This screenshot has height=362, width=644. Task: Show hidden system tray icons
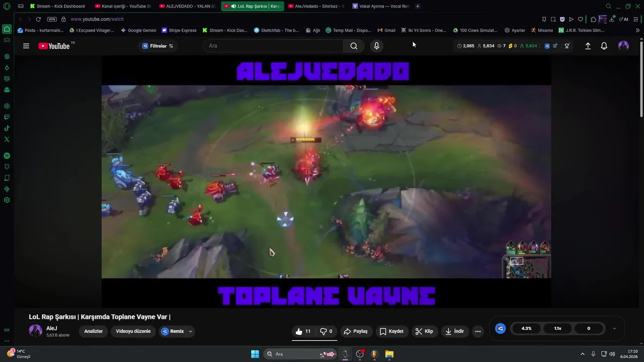(583, 354)
